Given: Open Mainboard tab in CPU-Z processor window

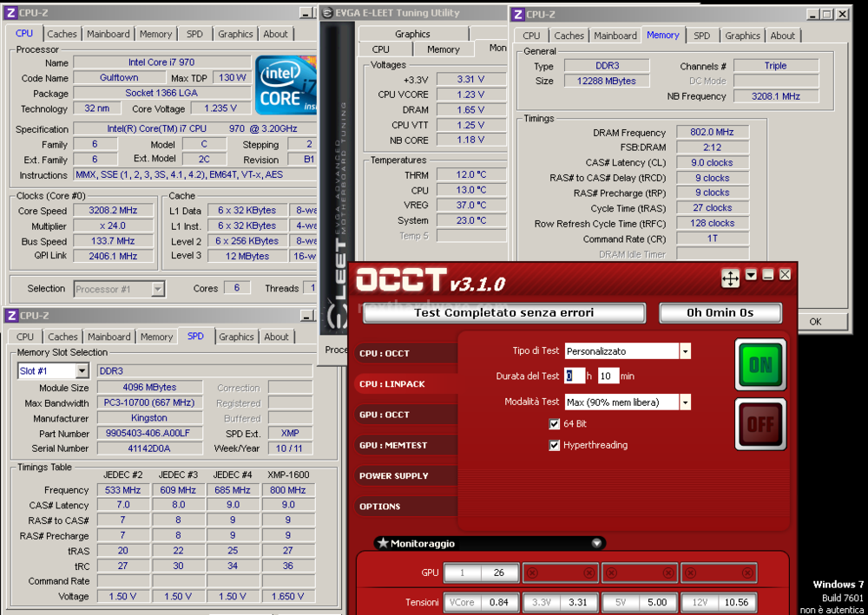Looking at the screenshot, I should [x=108, y=34].
